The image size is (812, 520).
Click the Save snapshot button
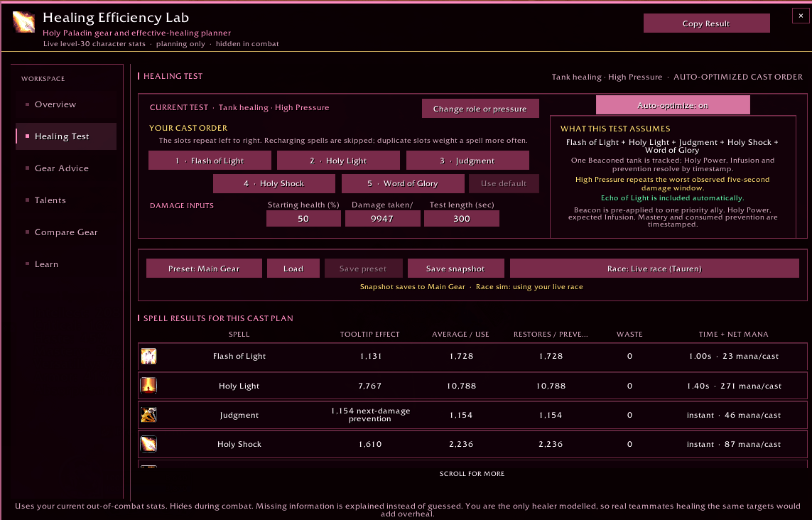tap(455, 269)
